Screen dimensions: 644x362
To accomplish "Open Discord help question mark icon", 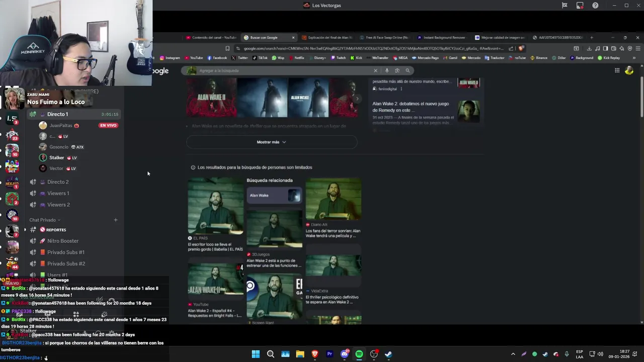I will tap(595, 6).
